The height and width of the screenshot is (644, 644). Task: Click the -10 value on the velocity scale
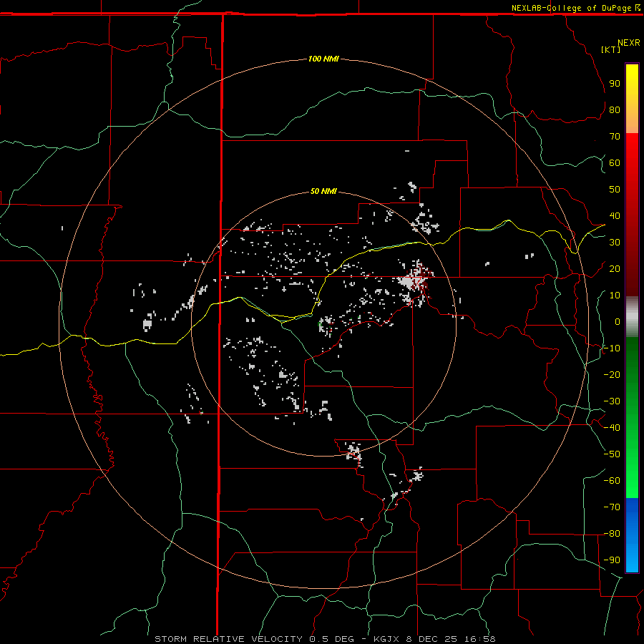tap(612, 348)
